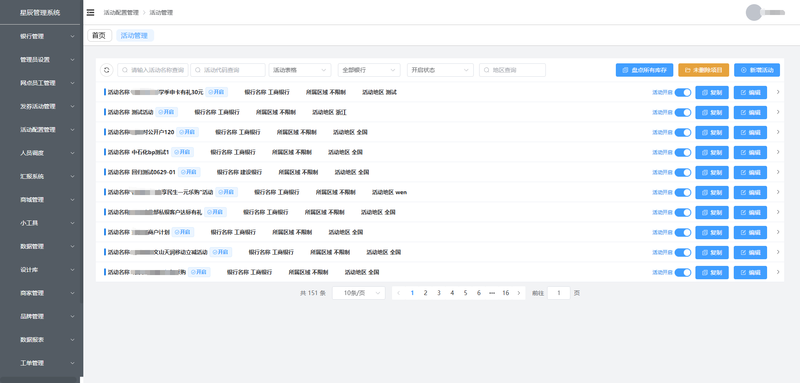Click the circular refresh icon button

tap(107, 70)
